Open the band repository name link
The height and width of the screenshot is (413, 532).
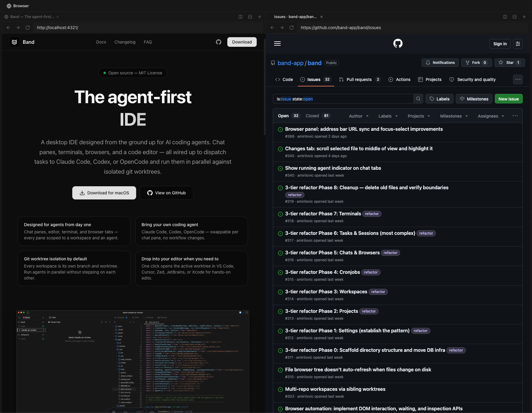point(315,63)
